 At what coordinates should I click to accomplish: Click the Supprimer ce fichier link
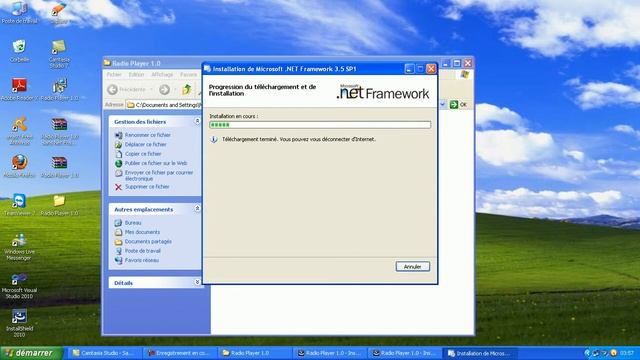tap(147, 187)
